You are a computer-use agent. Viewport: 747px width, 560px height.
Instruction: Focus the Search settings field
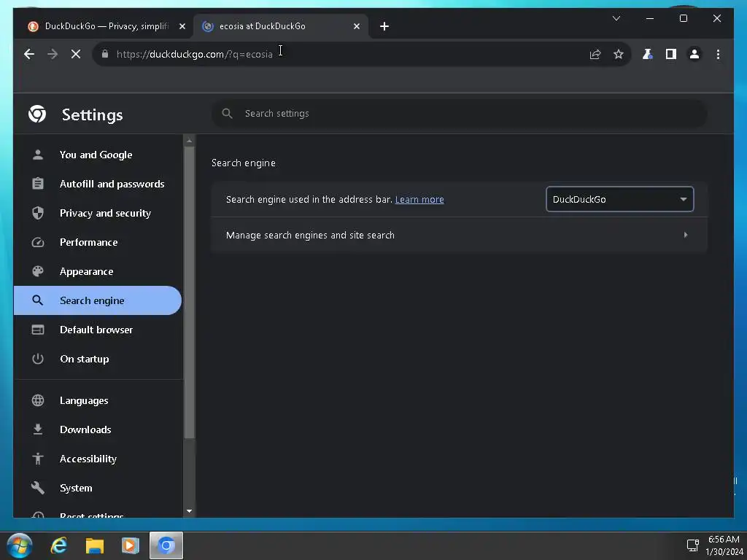pyautogui.click(x=460, y=113)
